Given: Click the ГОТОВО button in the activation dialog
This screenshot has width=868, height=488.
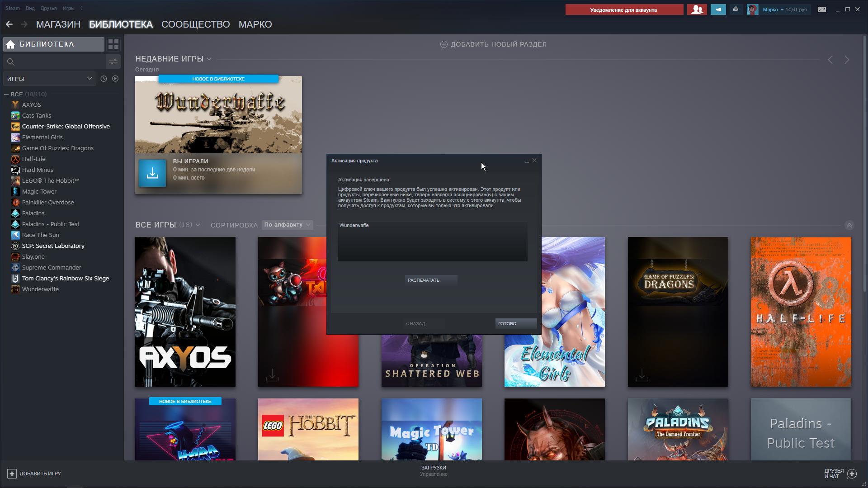Looking at the screenshot, I should click(516, 323).
